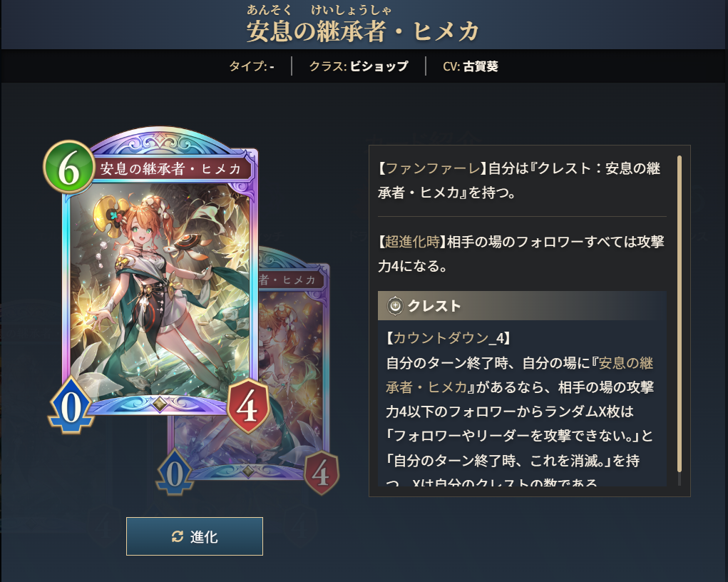This screenshot has height=582, width=728.
Task: Click the green cost 6 orb icon
Action: 68,168
